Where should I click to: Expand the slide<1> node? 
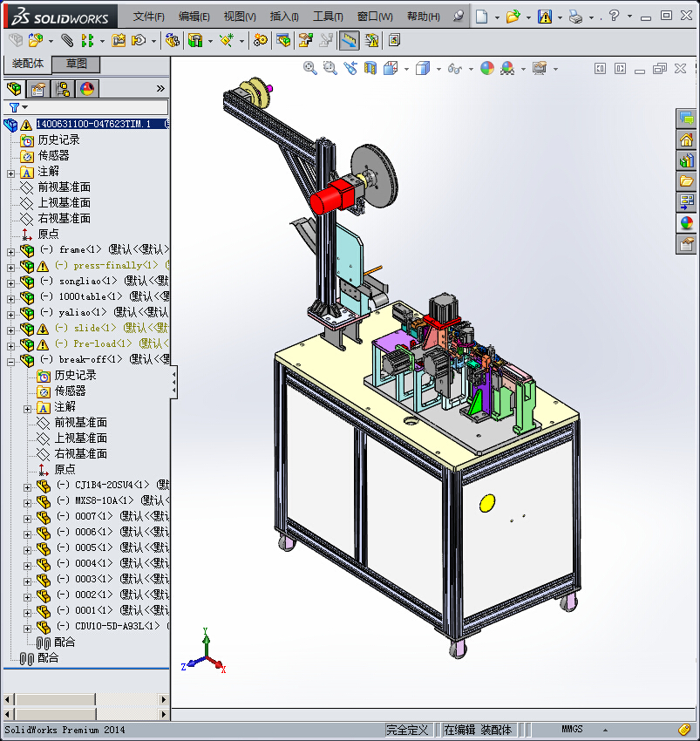[10, 330]
